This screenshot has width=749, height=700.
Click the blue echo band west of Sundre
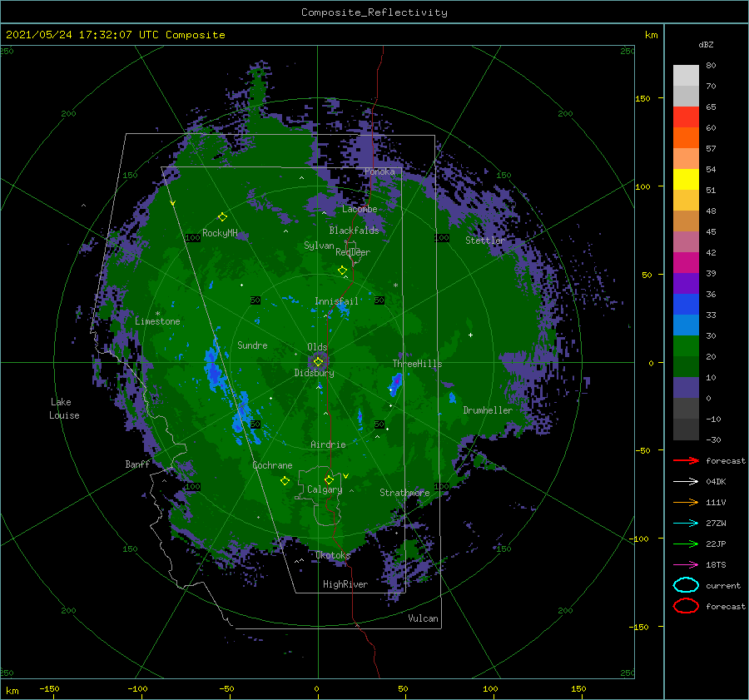coord(213,368)
